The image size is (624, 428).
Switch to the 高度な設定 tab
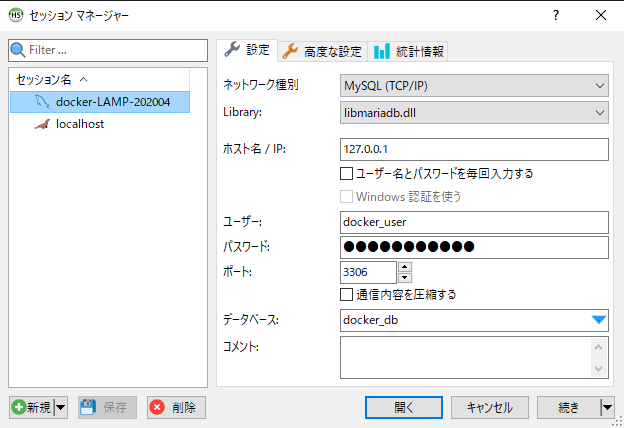322,51
